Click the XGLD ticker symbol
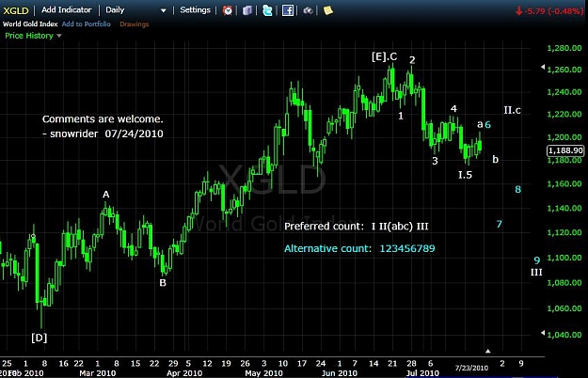 (16, 10)
